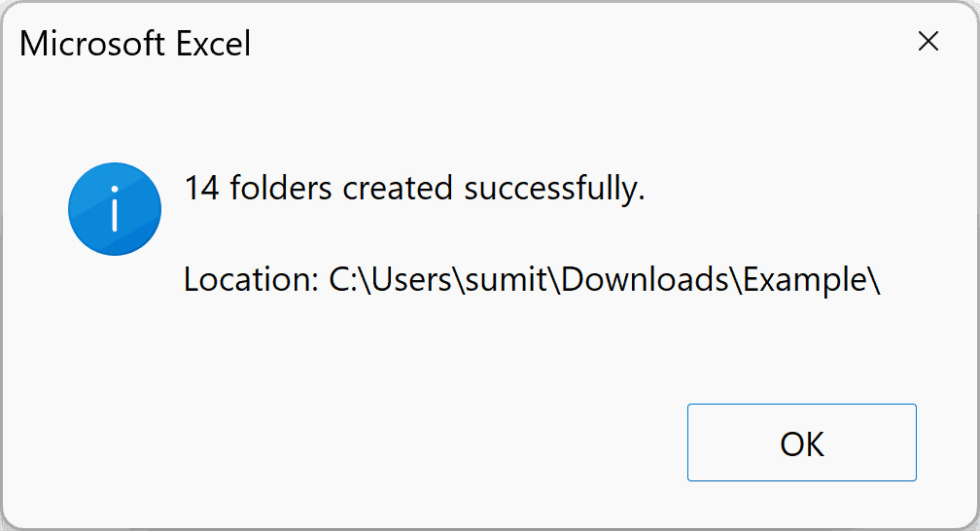Click Example in the folder path
Image resolution: width=980 pixels, height=531 pixels.
[x=805, y=280]
